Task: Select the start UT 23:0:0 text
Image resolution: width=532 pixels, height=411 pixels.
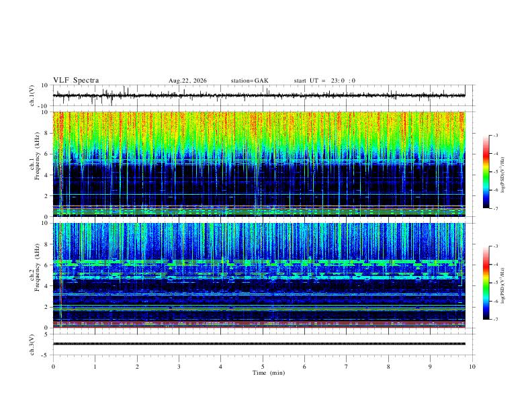Action: coord(324,81)
